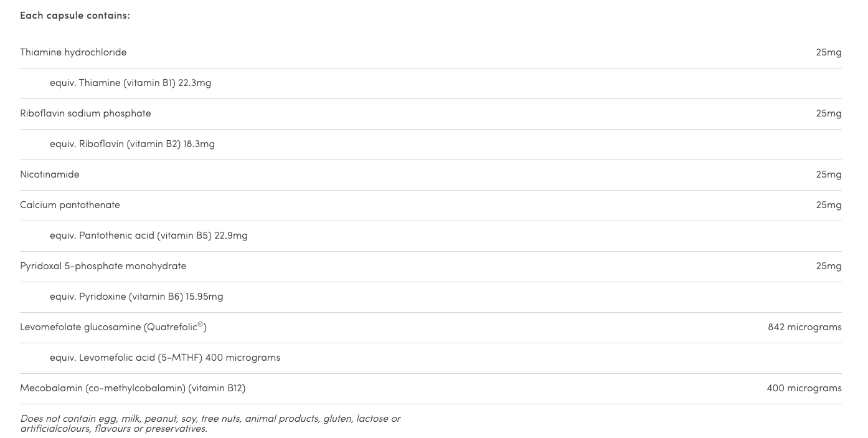Image resolution: width=868 pixels, height=438 pixels.
Task: Select the Calcium pantothenate ingredient name
Action: pos(70,205)
